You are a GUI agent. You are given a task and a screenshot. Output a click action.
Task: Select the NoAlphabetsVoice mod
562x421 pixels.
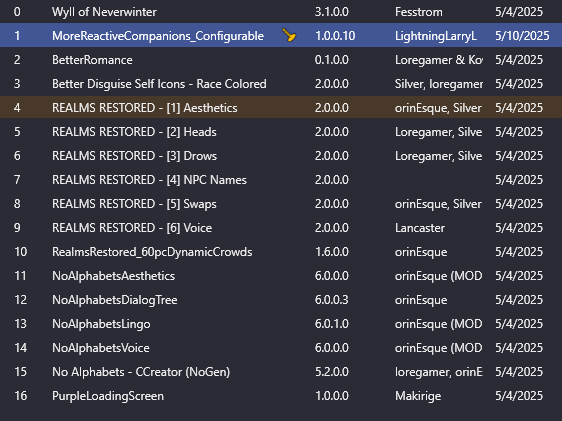(x=101, y=348)
